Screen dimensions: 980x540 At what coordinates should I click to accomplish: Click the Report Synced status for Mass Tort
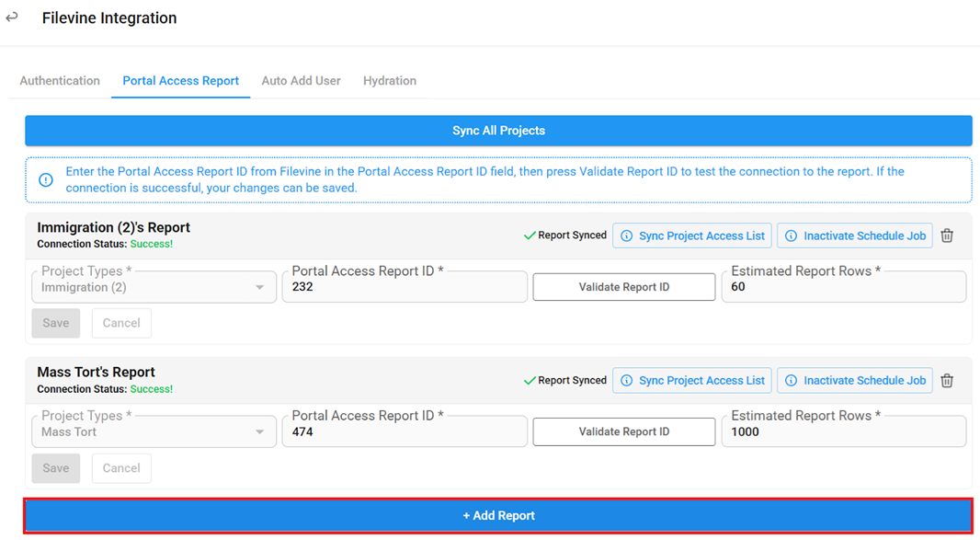(x=565, y=381)
